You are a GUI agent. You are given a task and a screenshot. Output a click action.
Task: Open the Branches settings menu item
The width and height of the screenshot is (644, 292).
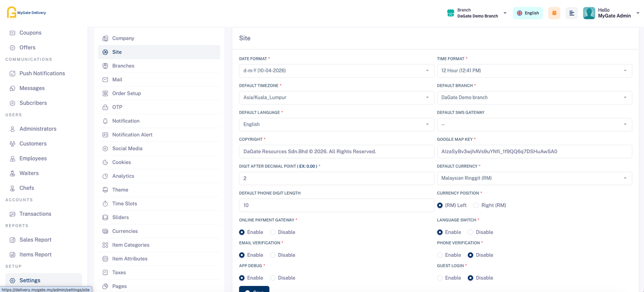[x=123, y=66]
